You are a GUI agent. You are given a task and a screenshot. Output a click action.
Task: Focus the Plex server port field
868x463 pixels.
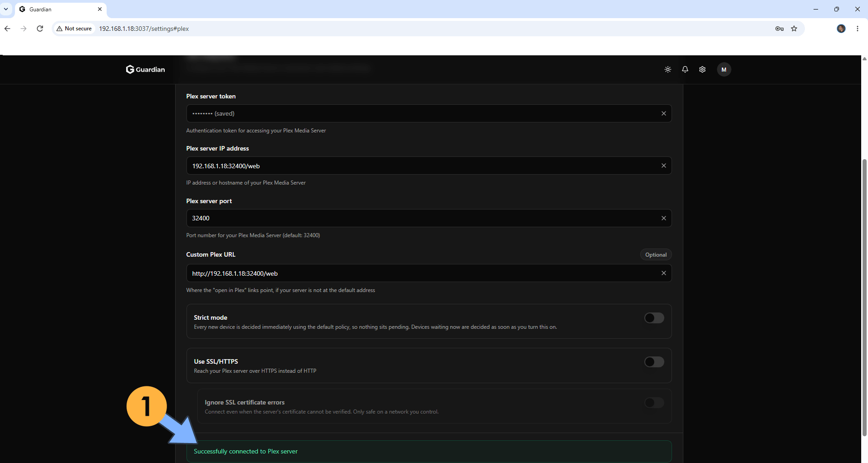tap(429, 218)
